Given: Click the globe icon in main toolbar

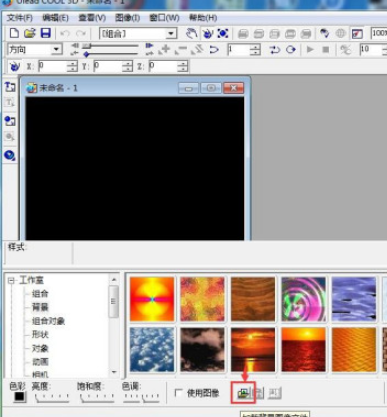Looking at the screenshot, I should click(x=340, y=33).
